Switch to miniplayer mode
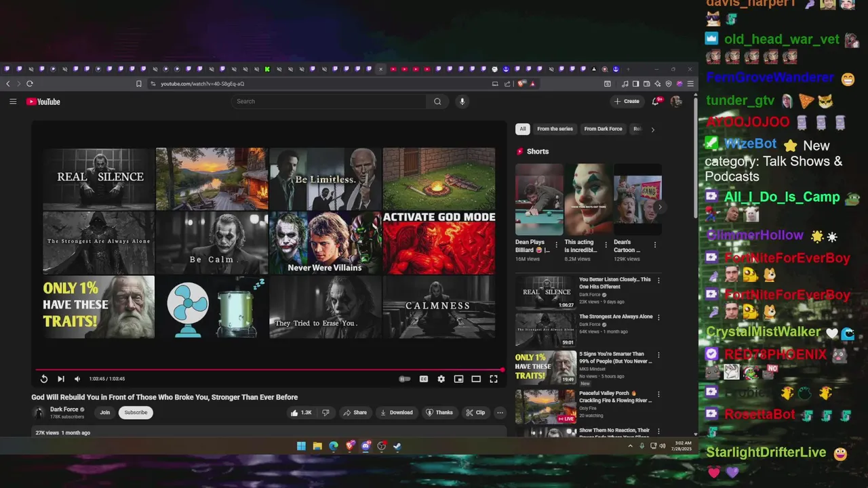The height and width of the screenshot is (488, 868). click(459, 379)
